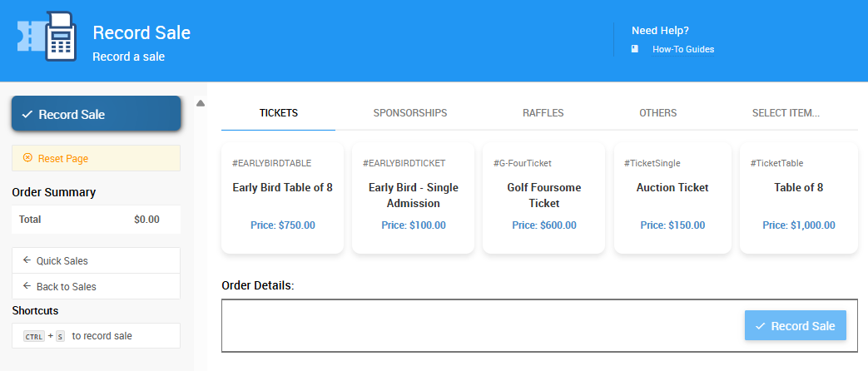Click the cash register ticket logo icon
This screenshot has width=868, height=371.
pyautogui.click(x=47, y=37)
